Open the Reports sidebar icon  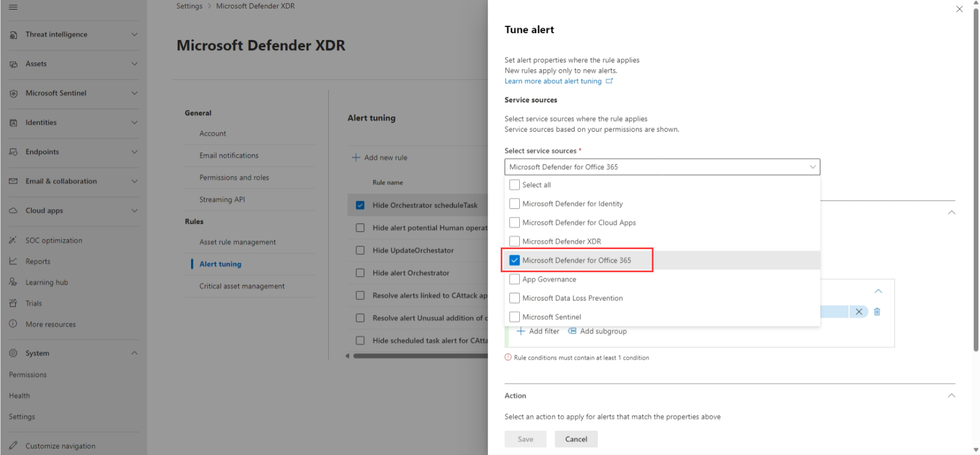click(x=13, y=261)
